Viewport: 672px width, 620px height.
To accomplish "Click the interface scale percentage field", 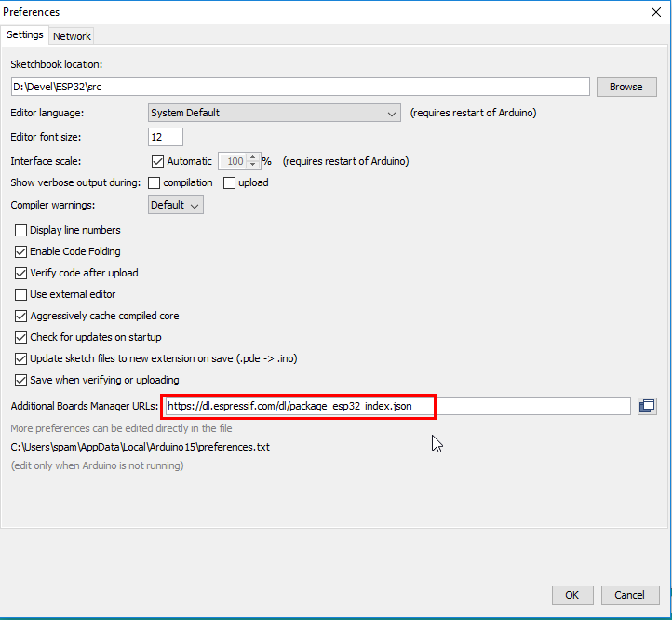I will 234,161.
